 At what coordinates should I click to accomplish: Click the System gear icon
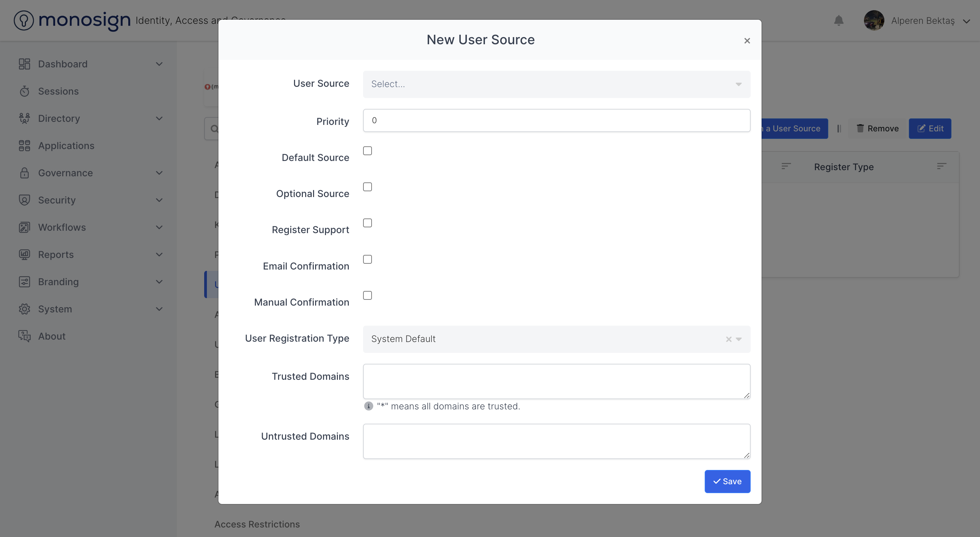pos(24,309)
